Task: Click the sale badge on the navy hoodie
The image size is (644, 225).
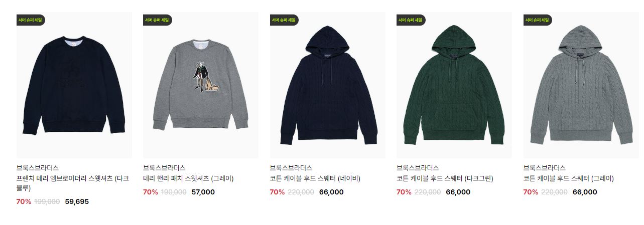Action: coord(285,20)
